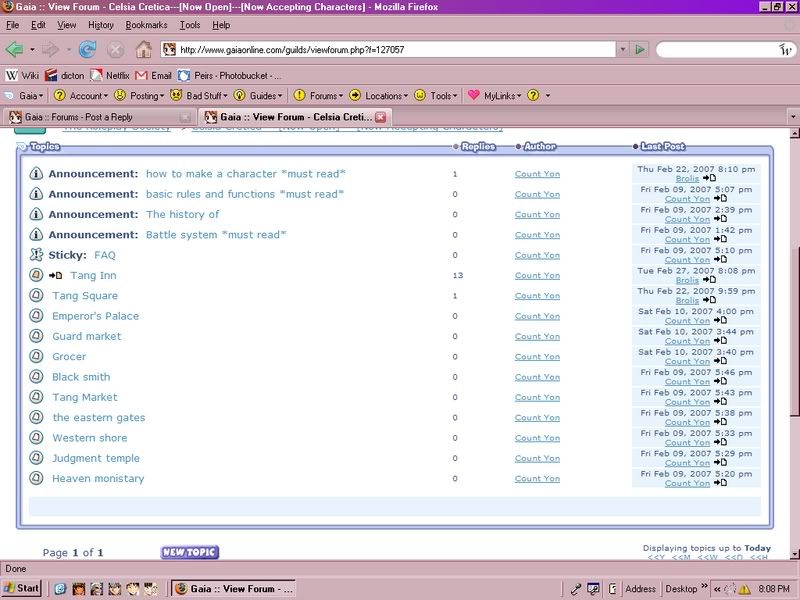Screen dimensions: 800x600
Task: Open Count Yon author link in Grocer row
Action: pos(537,357)
